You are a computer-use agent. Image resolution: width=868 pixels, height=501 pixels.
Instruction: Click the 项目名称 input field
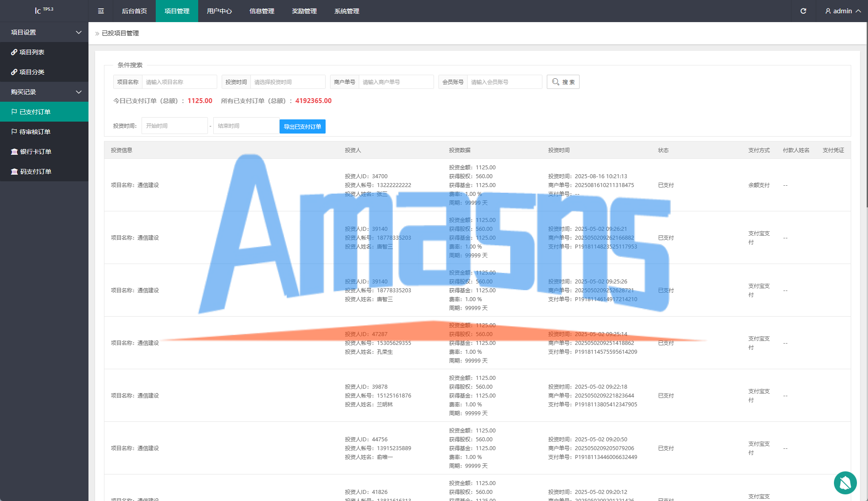(179, 82)
